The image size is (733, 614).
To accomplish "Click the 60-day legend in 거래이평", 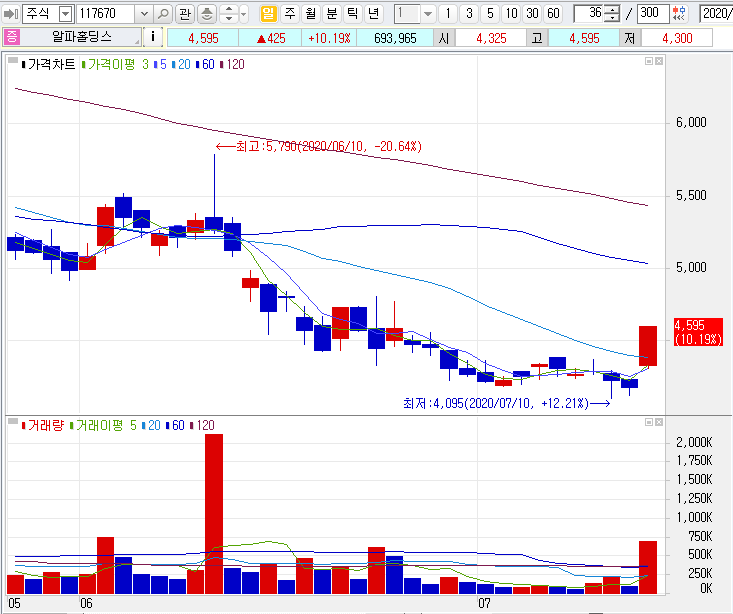I will pyautogui.click(x=175, y=426).
